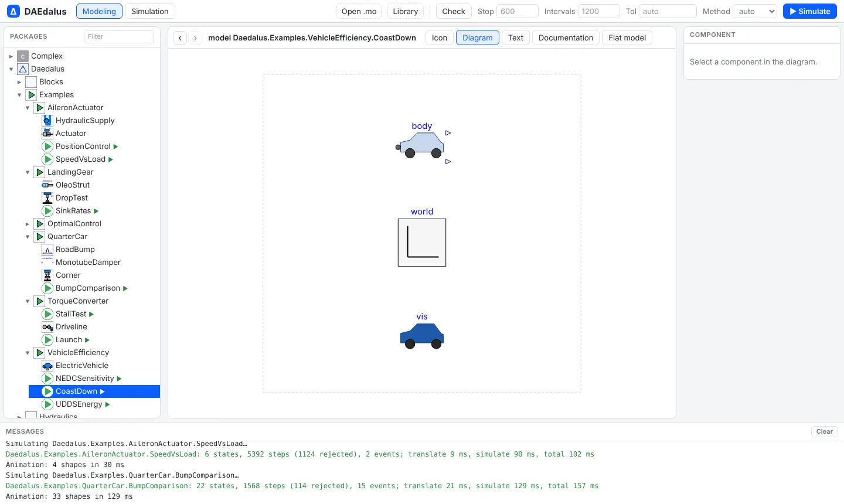Select the body vehicle component in diagram
This screenshot has width=844, height=504.
[421, 145]
